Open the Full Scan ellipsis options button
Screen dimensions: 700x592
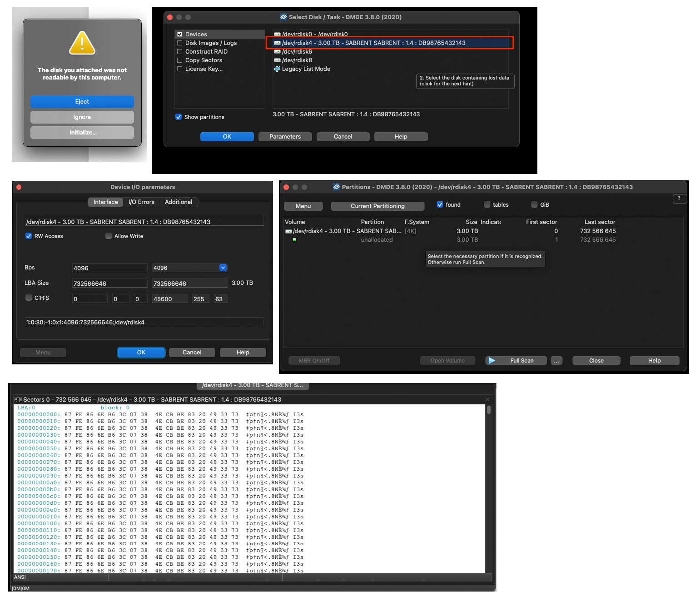pyautogui.click(x=556, y=361)
